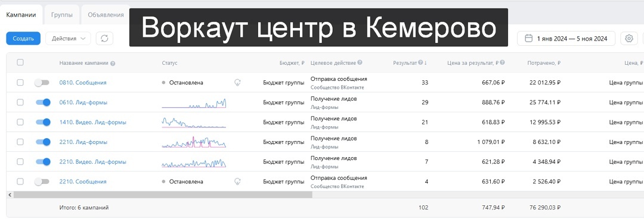
Task: Click Итого: 6 кампаний summary text
Action: (84, 208)
